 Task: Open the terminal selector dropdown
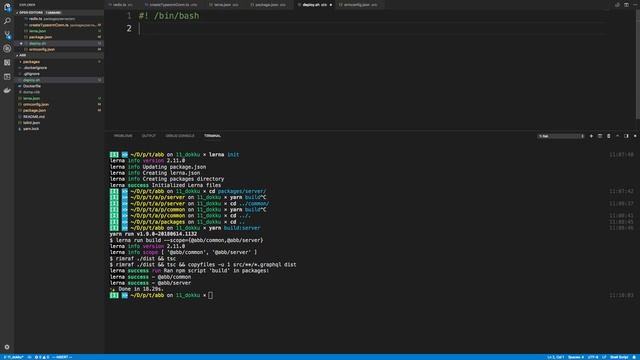click(561, 136)
